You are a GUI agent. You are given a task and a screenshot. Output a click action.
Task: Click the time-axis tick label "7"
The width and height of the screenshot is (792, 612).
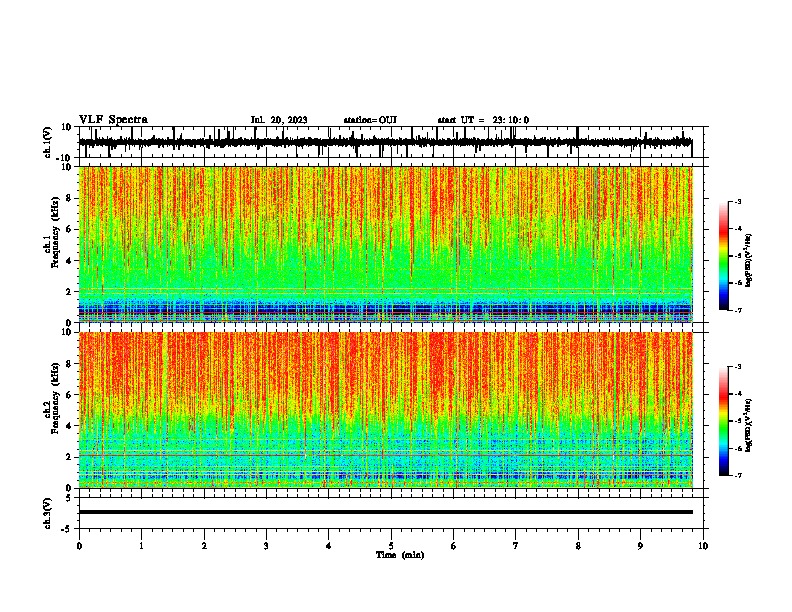coord(516,546)
